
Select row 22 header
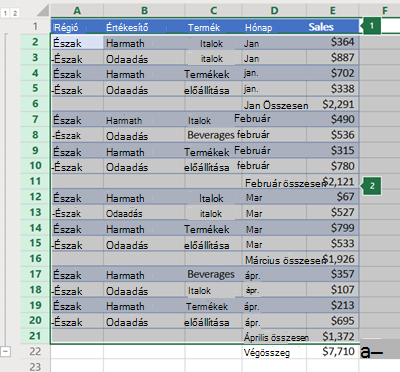click(35, 351)
